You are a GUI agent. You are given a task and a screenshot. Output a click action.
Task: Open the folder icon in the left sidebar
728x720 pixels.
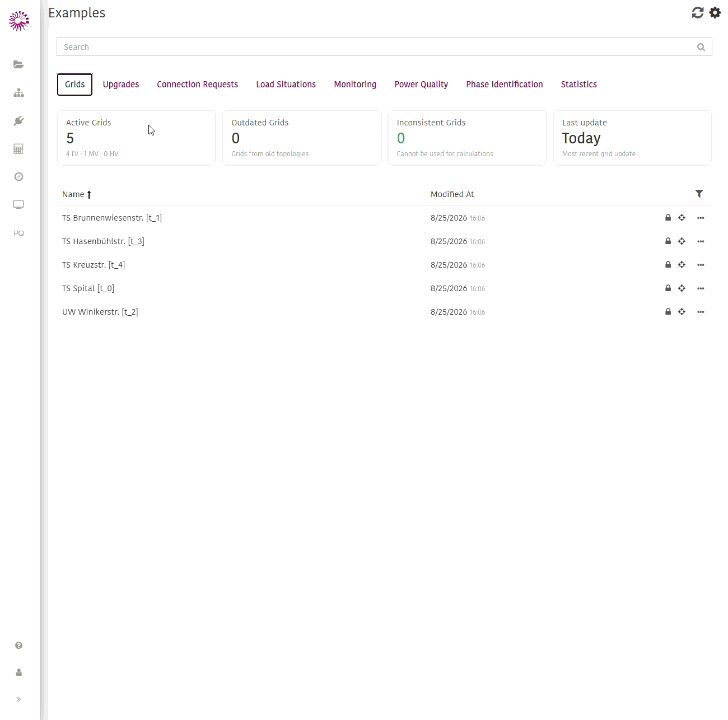[18, 64]
